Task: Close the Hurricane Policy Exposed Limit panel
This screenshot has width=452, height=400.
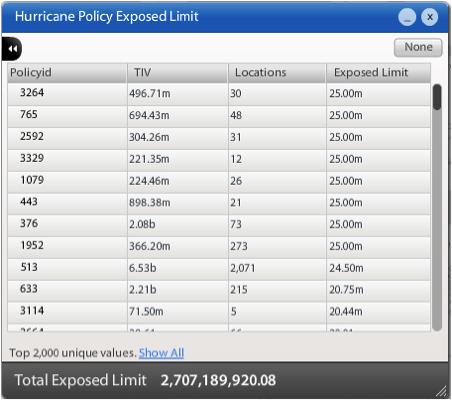Action: (430, 17)
